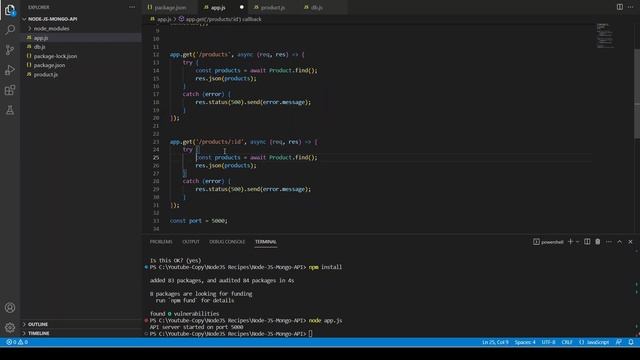640x360 pixels.
Task: Click Ln 25, Col 9 in status bar
Action: 495,342
